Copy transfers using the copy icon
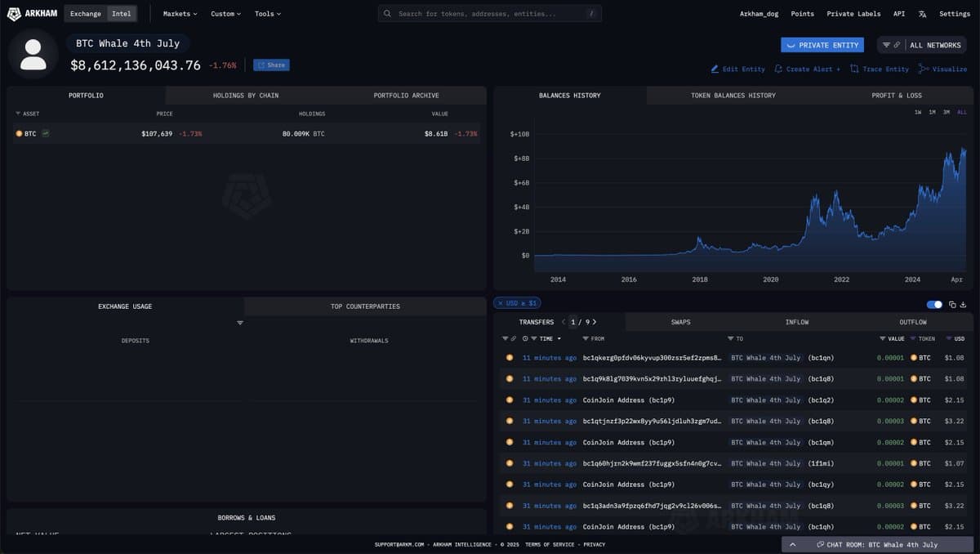980x554 pixels. (x=951, y=305)
